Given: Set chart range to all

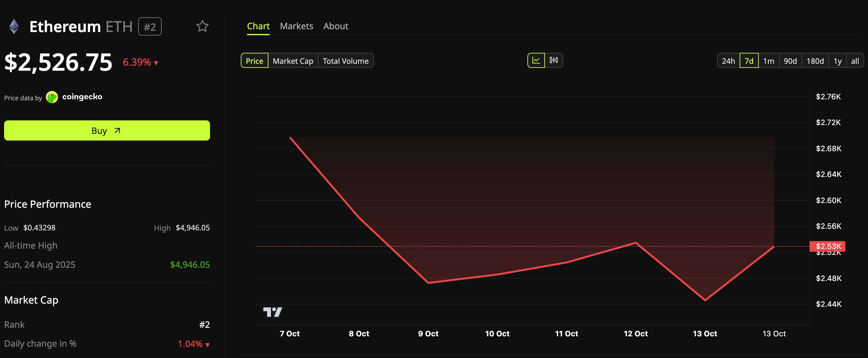Looking at the screenshot, I should click(x=855, y=61).
